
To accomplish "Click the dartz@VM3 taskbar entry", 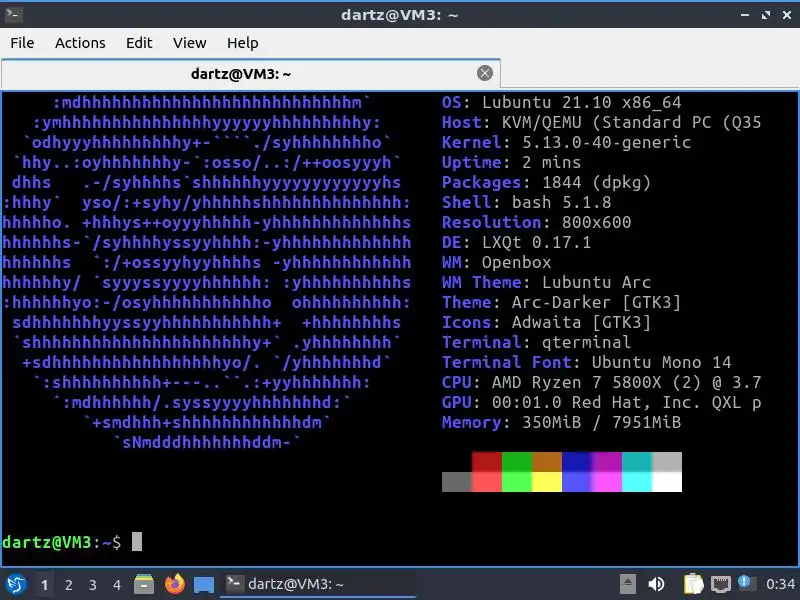I will click(318, 584).
